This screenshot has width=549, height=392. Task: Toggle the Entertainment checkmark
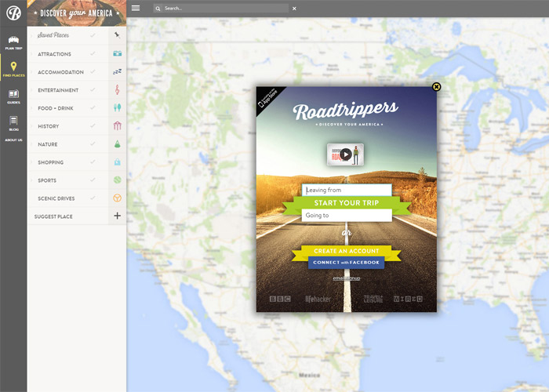93,90
